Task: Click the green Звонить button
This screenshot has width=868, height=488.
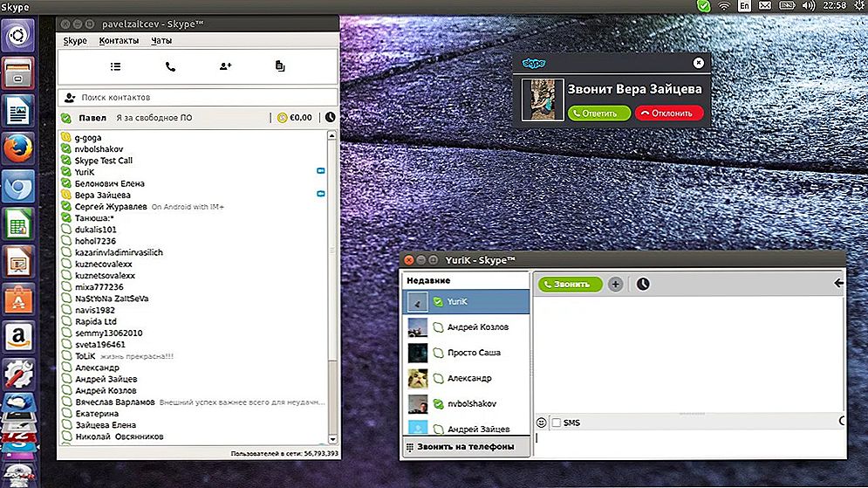Action: click(x=571, y=285)
